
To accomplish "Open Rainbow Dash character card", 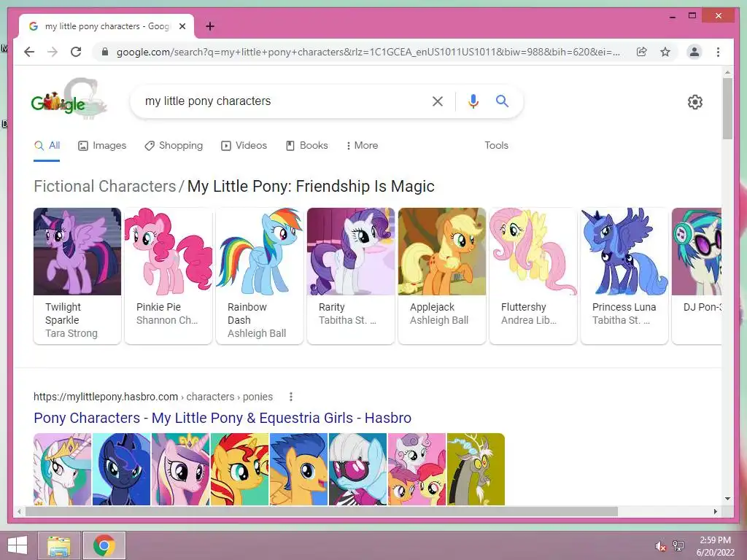I will [260, 275].
